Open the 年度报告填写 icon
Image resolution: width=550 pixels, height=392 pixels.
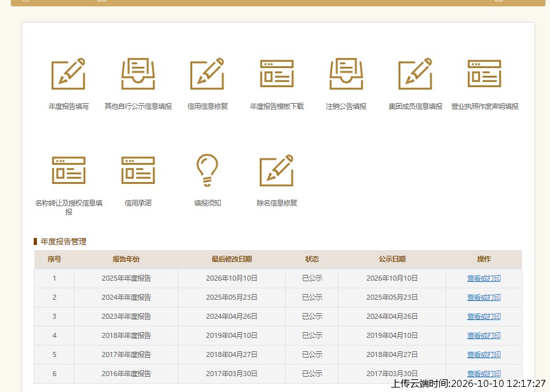pyautogui.click(x=68, y=74)
